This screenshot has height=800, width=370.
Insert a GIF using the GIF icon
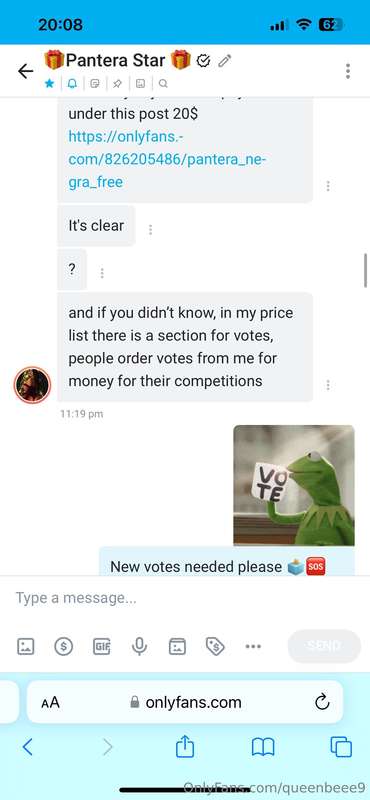click(x=102, y=646)
